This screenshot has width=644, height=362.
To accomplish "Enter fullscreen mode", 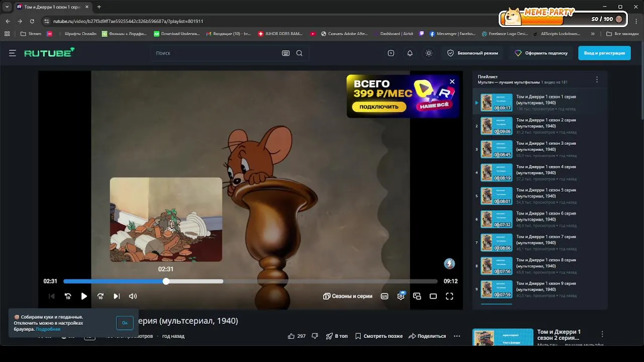I will (x=450, y=296).
